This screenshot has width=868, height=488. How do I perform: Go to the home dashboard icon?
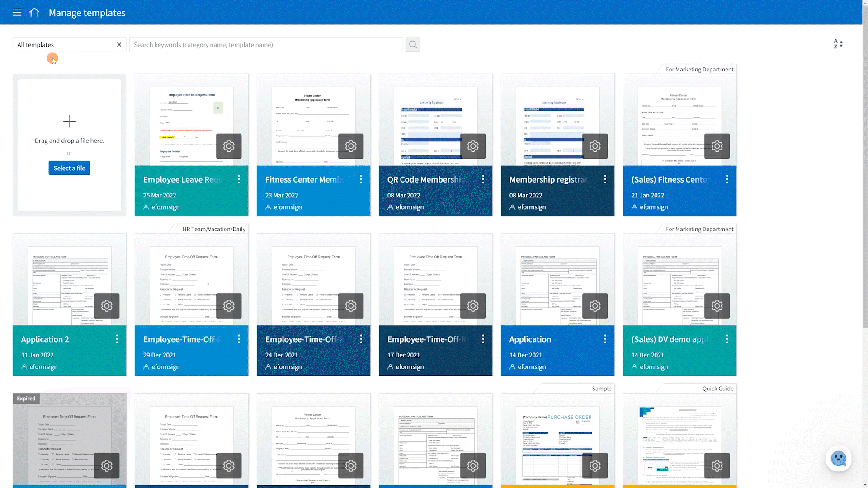pos(34,13)
